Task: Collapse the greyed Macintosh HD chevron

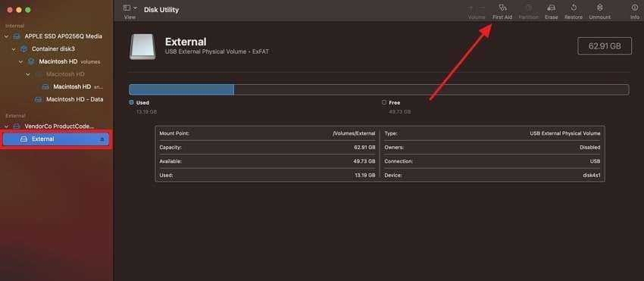Action: [x=28, y=74]
